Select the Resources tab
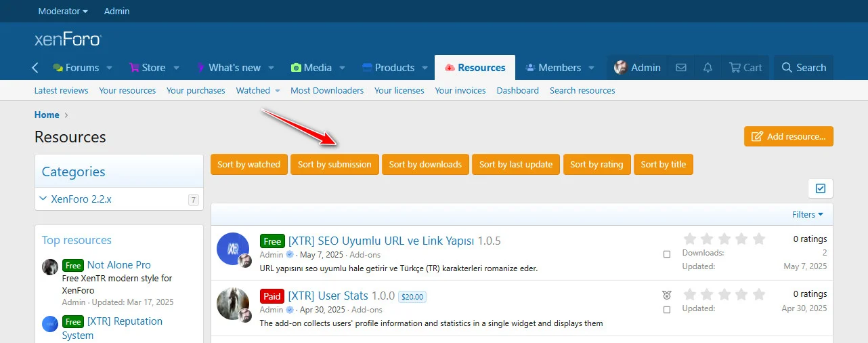Viewport: 868px width, 343px height. (475, 68)
